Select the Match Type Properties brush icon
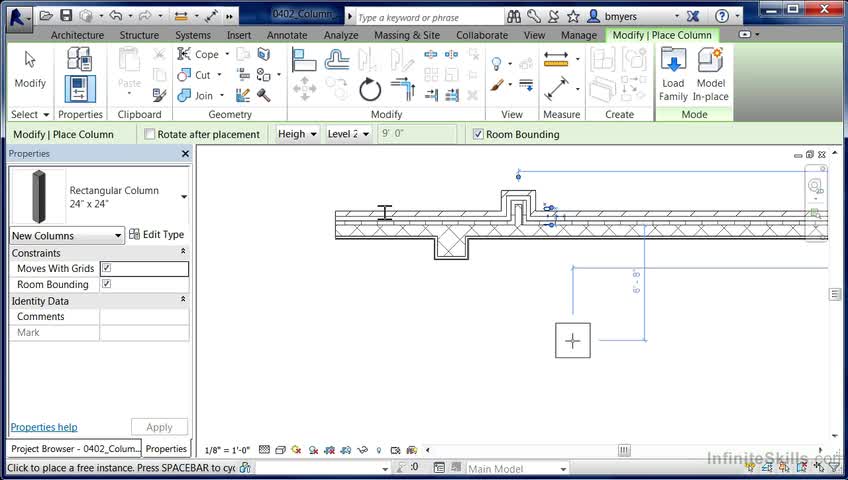 [159, 96]
